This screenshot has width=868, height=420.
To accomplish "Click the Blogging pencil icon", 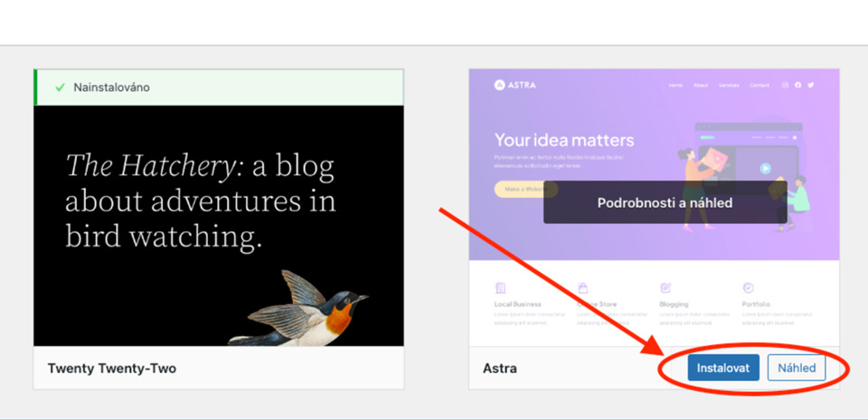I will tap(665, 288).
